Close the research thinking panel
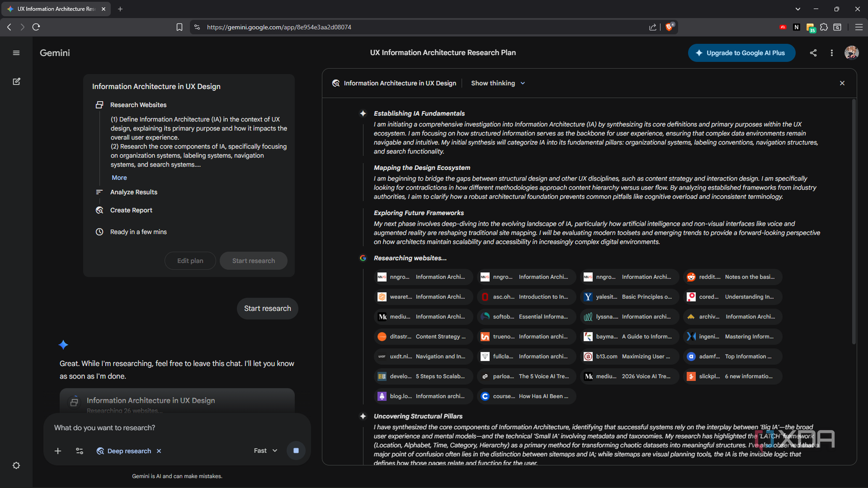Screen dimensions: 868x488 [x=842, y=83]
